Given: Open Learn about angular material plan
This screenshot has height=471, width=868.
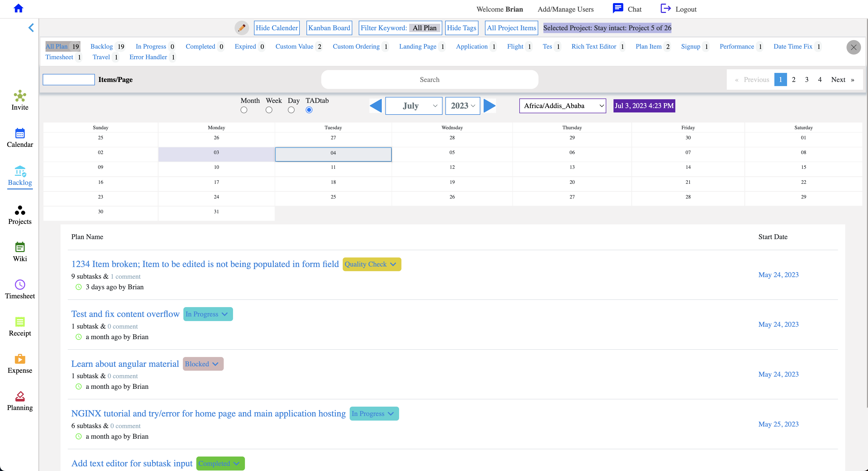Looking at the screenshot, I should (125, 364).
